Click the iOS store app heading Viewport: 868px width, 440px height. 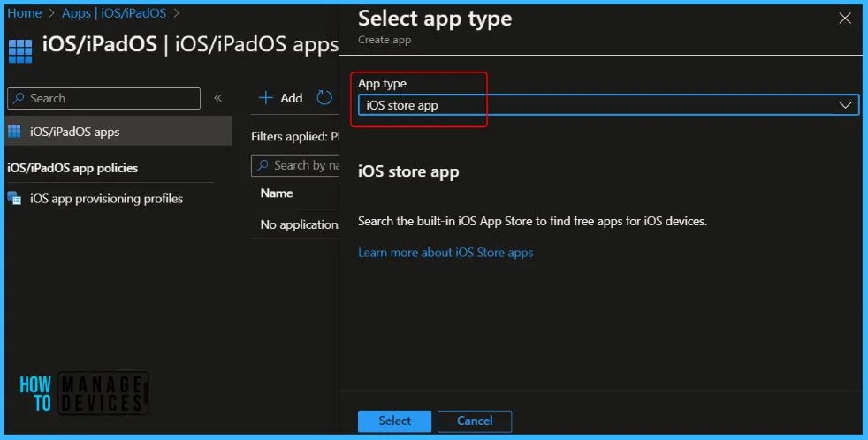click(408, 171)
